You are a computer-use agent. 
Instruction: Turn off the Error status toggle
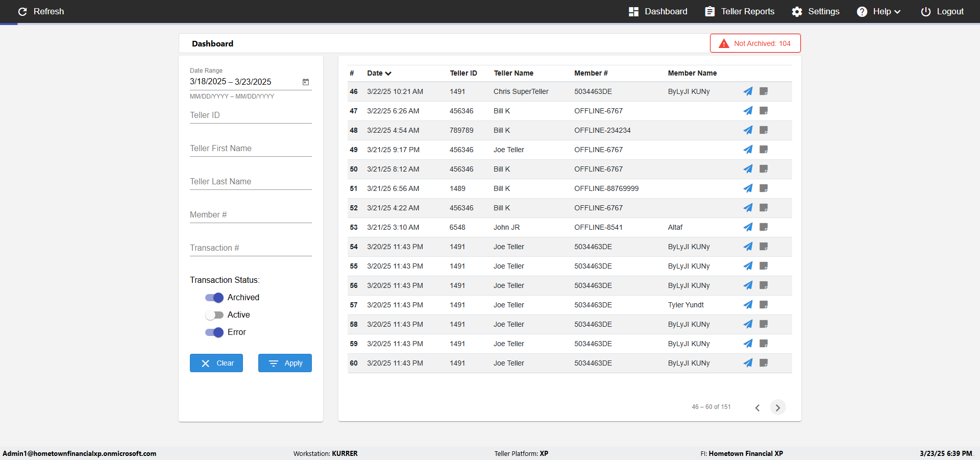coord(214,332)
